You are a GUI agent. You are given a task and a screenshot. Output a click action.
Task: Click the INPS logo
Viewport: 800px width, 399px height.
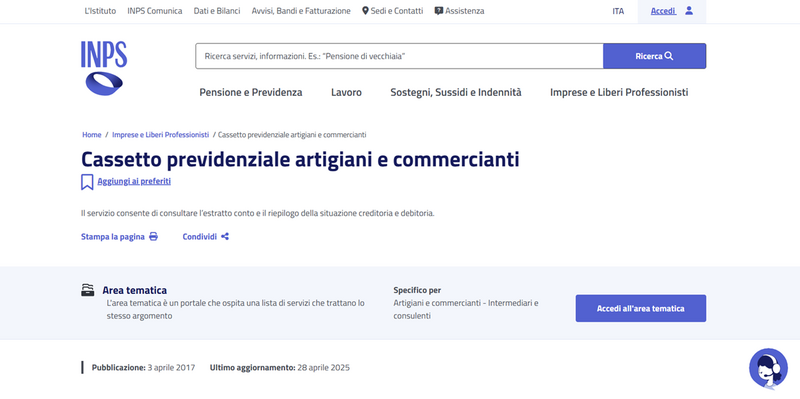click(x=104, y=68)
